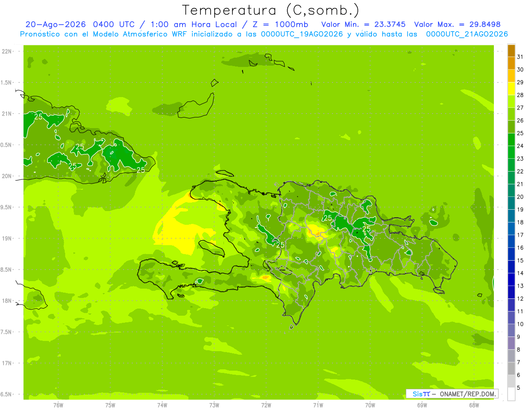
Task: Click the dark blue legend swatch between 12 and 13
Action: 511,293
